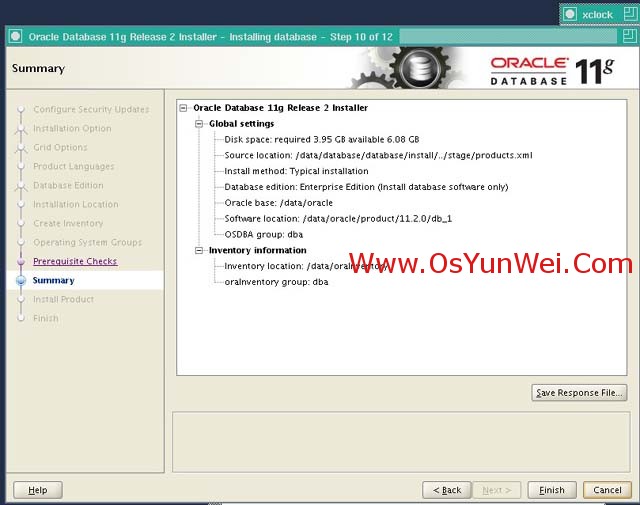Click the xclock window title
This screenshot has width=640, height=505.
point(597,15)
